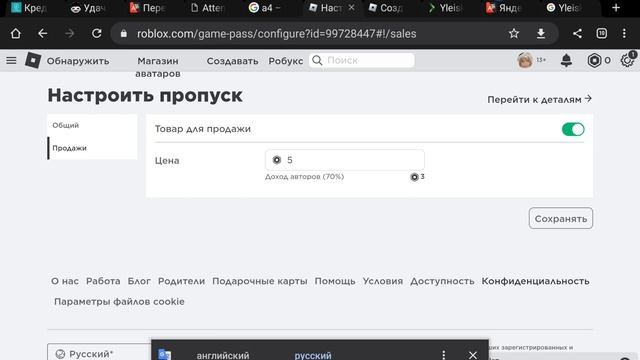This screenshot has height=360, width=640.
Task: Switch to the Созд browser tab
Action: (386, 8)
